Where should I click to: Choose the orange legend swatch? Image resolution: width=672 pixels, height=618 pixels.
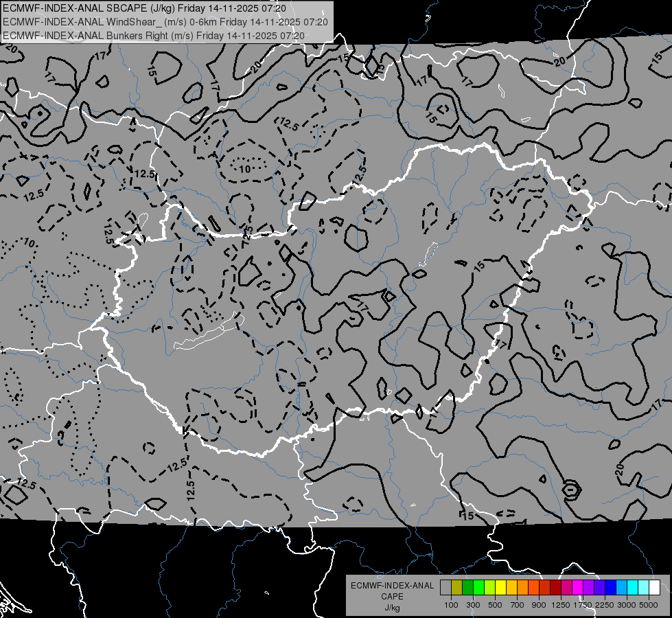(x=523, y=588)
